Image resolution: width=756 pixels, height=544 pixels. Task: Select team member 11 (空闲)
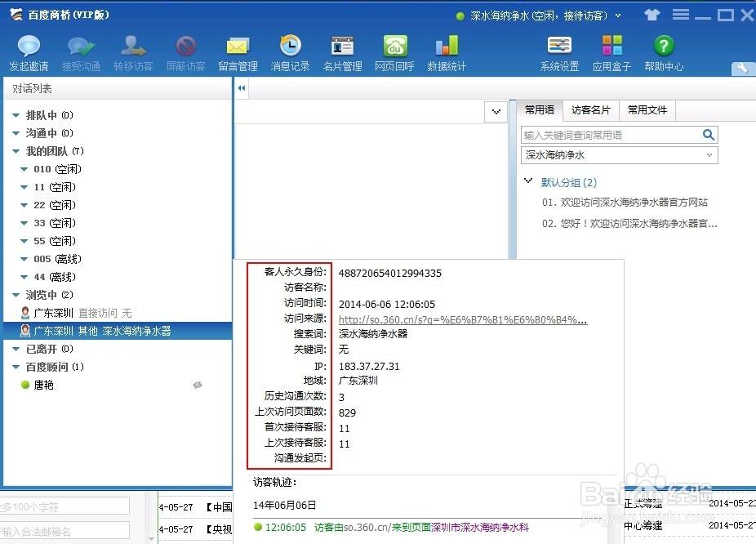[55, 187]
